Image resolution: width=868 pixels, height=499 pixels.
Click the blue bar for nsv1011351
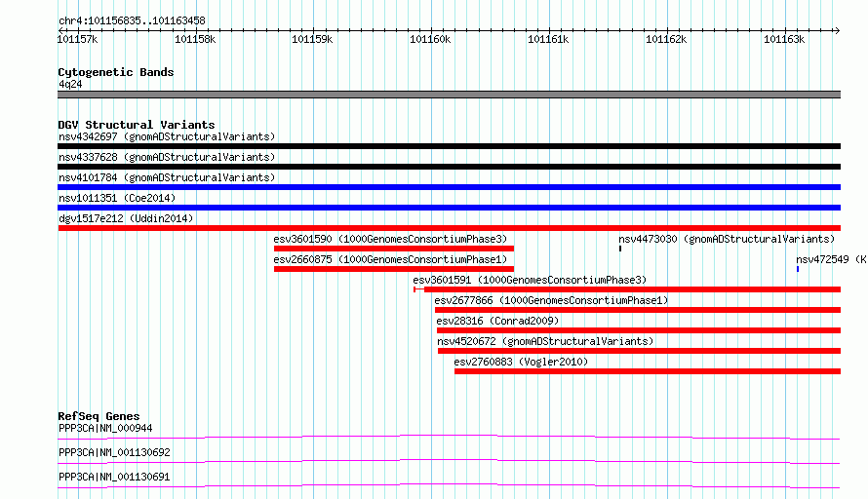449,208
